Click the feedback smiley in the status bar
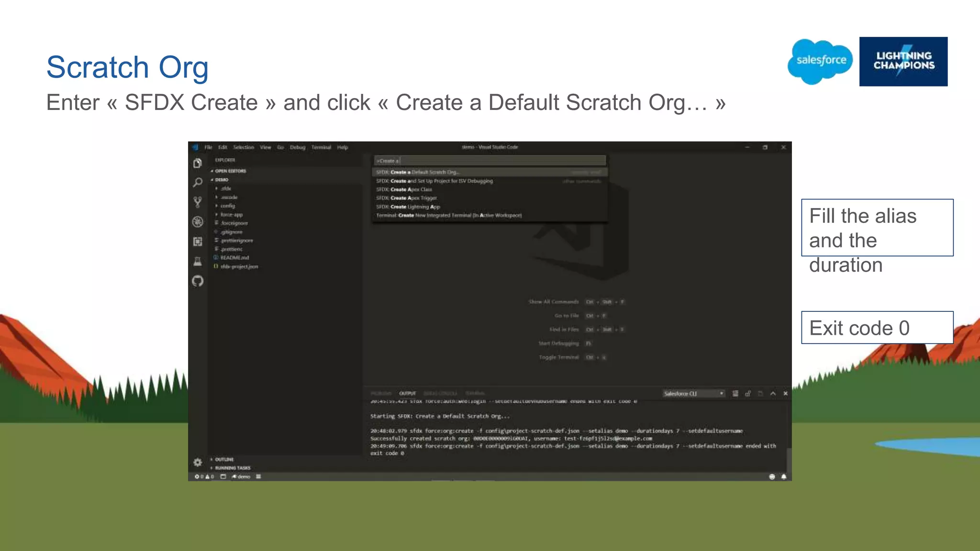980x551 pixels. [772, 476]
